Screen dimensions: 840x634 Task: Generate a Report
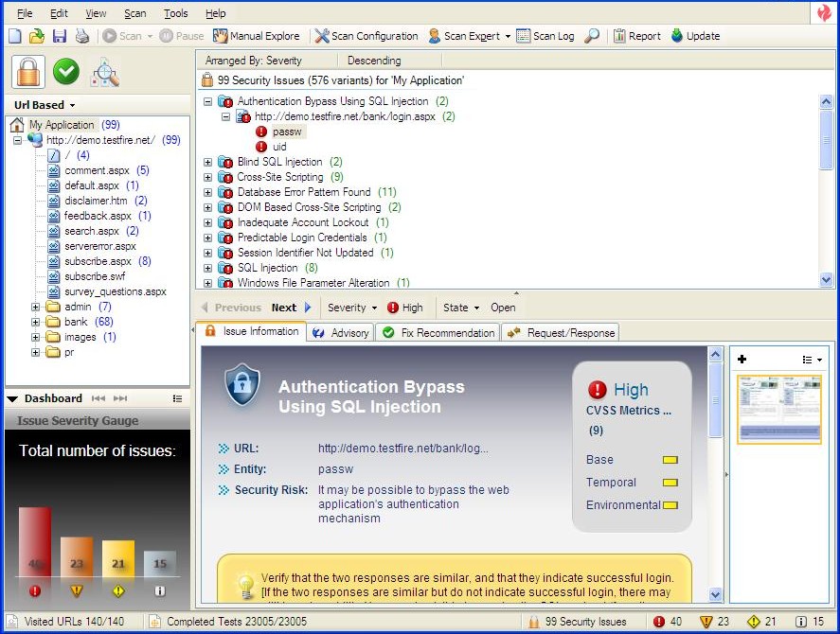636,35
